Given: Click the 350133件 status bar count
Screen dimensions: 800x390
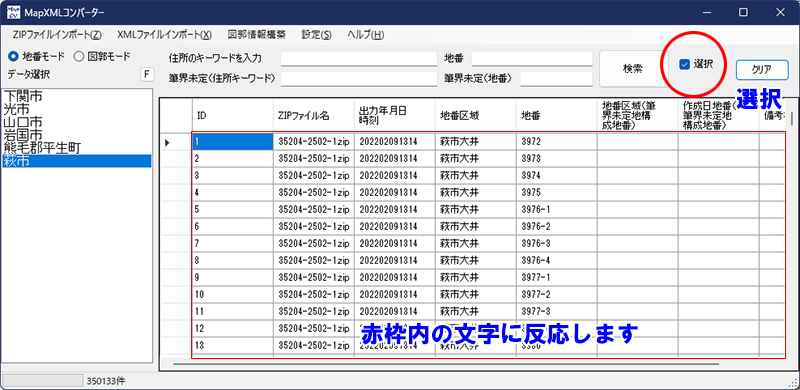Looking at the screenshot, I should 106,381.
